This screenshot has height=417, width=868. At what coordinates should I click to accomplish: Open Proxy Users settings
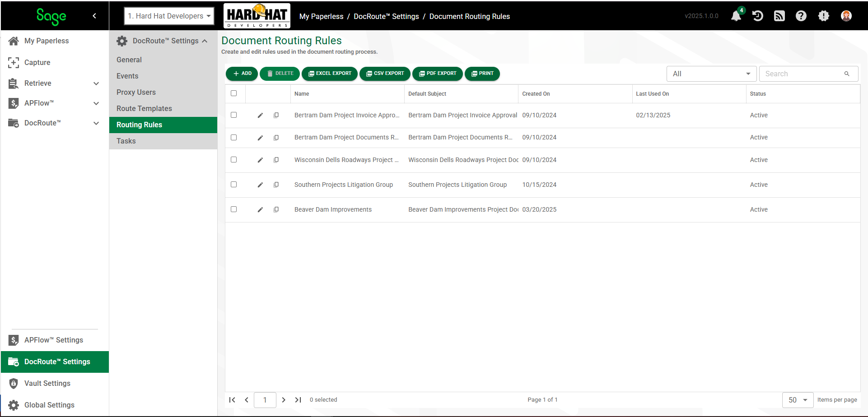163,92
